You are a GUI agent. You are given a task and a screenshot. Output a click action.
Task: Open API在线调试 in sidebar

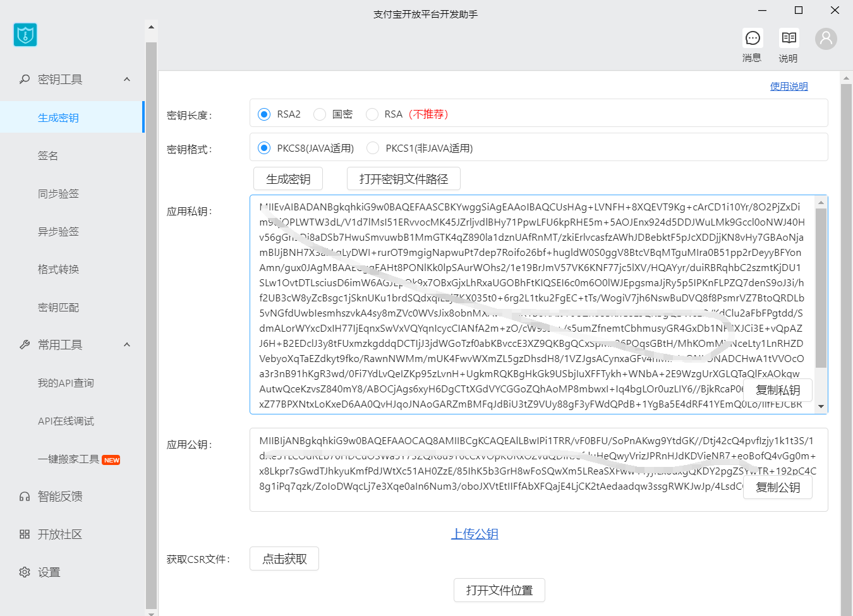pos(72,421)
